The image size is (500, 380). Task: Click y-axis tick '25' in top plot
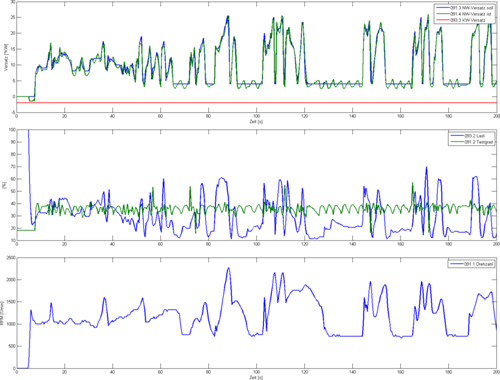click(x=13, y=17)
